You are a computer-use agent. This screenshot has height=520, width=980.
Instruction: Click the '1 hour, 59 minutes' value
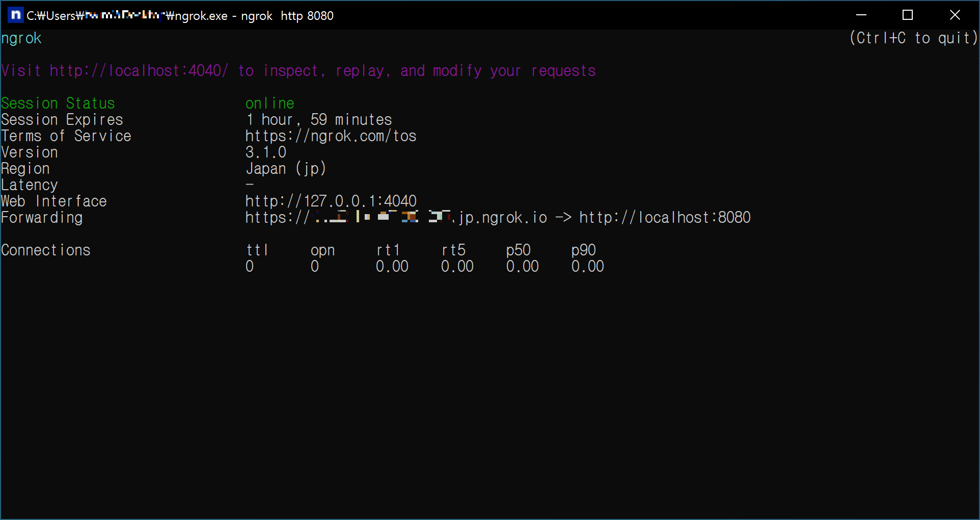click(319, 120)
